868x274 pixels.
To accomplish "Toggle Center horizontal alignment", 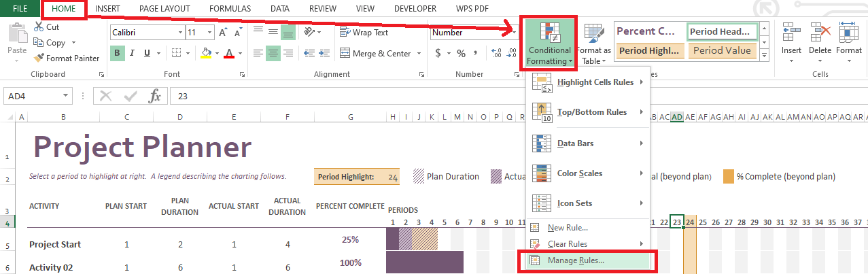I will [x=273, y=53].
